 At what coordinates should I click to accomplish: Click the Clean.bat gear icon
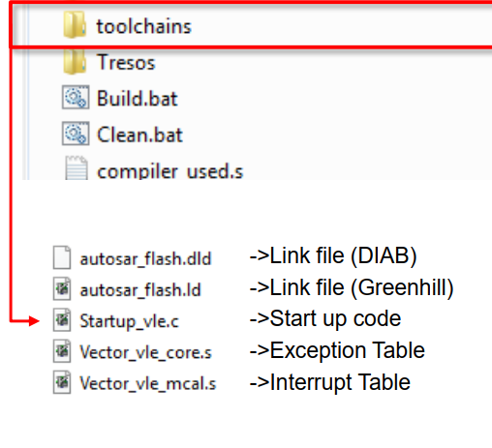(76, 134)
